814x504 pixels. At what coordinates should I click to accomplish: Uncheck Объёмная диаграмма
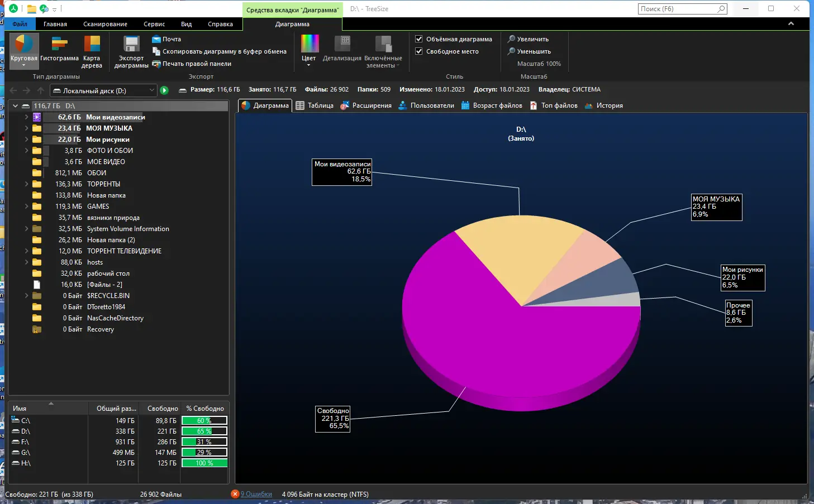[419, 39]
